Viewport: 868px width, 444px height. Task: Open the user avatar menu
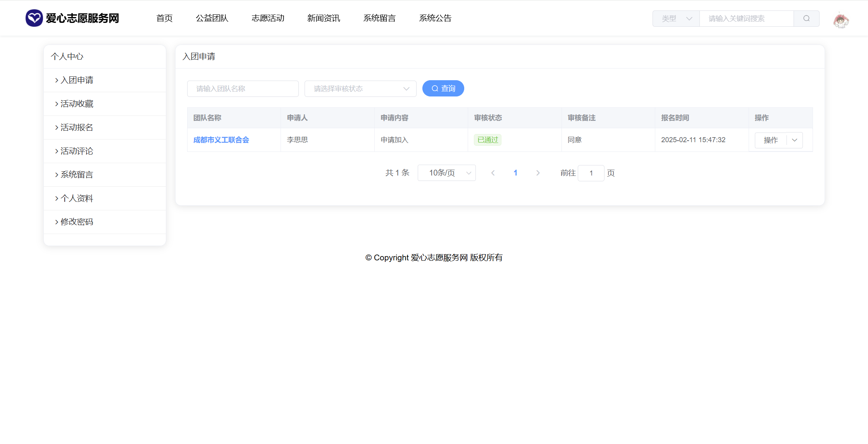coord(841,20)
